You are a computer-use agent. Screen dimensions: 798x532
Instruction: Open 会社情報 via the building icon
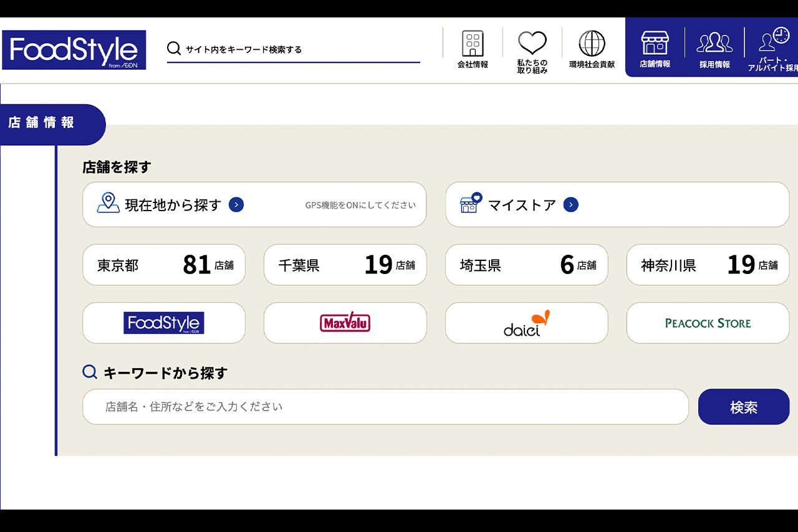473,44
